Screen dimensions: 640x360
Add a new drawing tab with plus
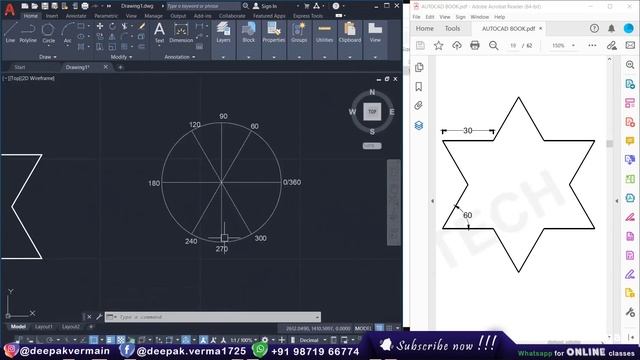pos(120,67)
